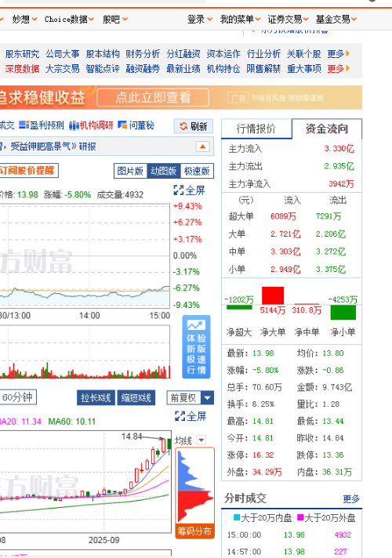Click the orange arrow after second-row 更多
Screen dimensions: 392x558
[348, 68]
